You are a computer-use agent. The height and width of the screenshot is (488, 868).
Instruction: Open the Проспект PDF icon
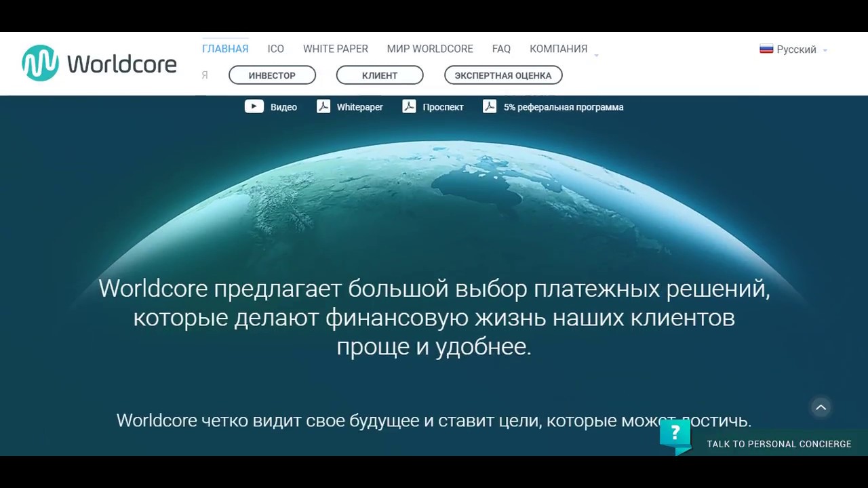(409, 106)
